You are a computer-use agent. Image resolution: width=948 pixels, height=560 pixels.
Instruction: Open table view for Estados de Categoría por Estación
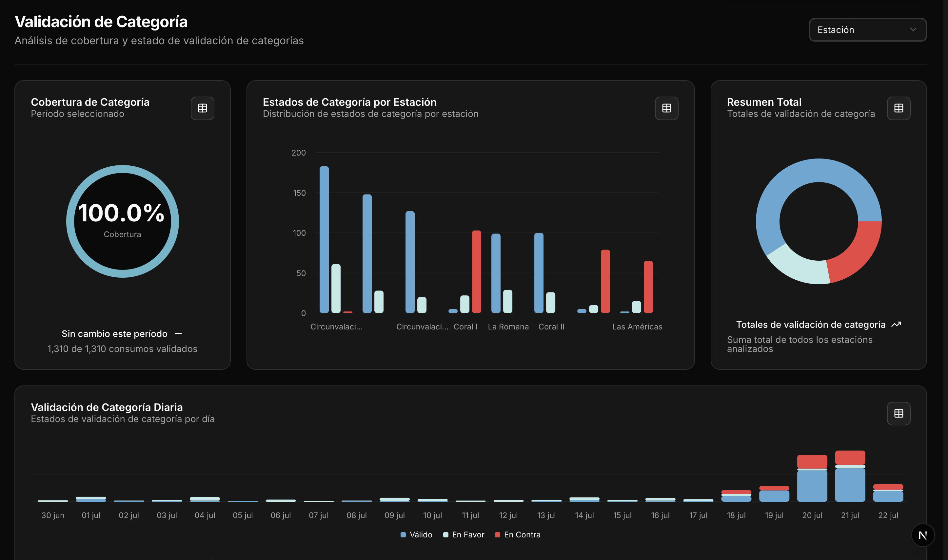(x=666, y=108)
